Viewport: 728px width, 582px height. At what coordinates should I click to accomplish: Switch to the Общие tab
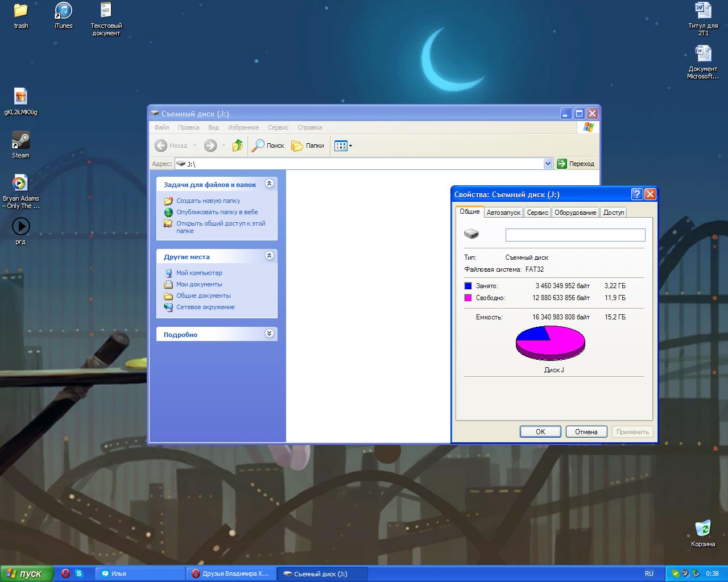(470, 211)
